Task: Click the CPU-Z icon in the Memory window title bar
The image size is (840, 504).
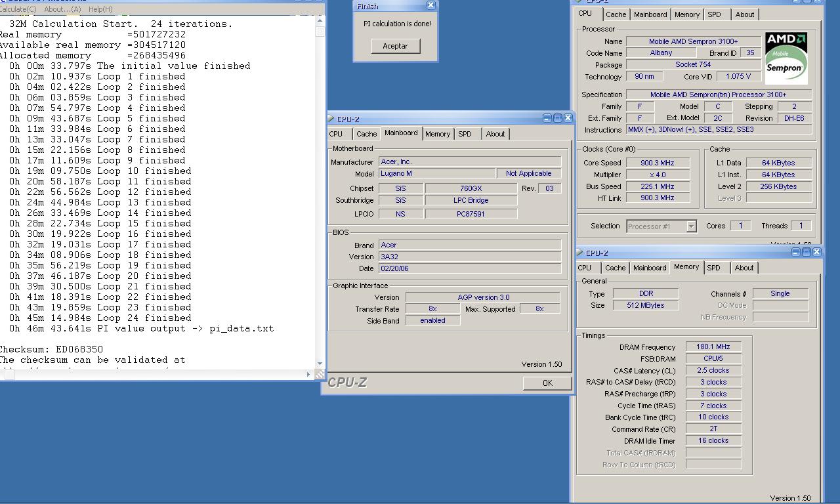Action: pos(579,253)
